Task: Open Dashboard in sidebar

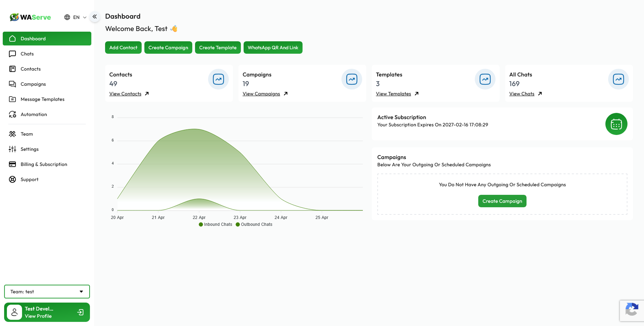Action: pos(47,39)
